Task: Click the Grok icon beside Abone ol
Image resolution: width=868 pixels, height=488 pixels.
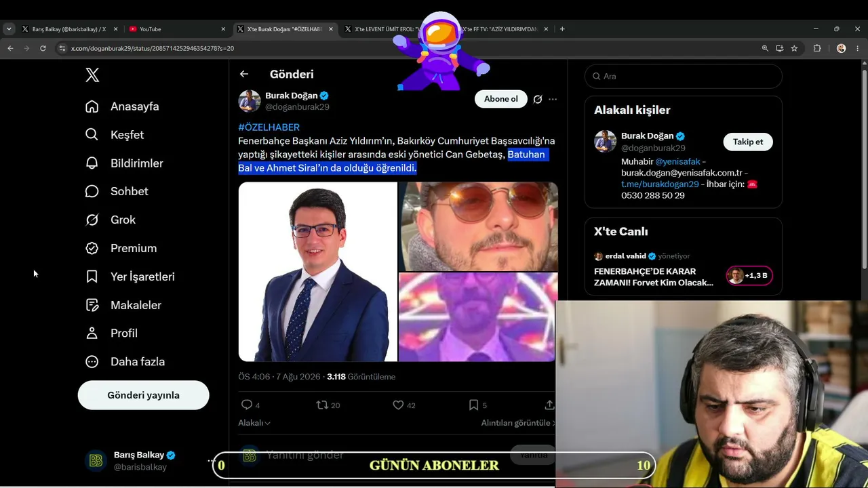Action: click(538, 99)
